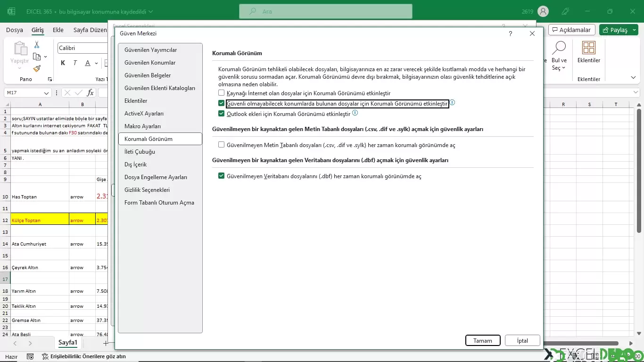Click info icon next to Outlook ekleri option
644x362 pixels.
point(355,113)
